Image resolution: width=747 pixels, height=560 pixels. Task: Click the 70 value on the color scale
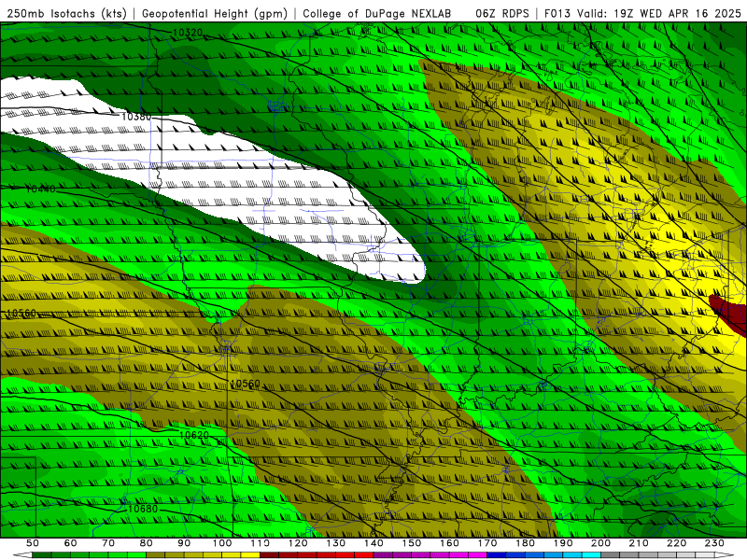coord(108,543)
